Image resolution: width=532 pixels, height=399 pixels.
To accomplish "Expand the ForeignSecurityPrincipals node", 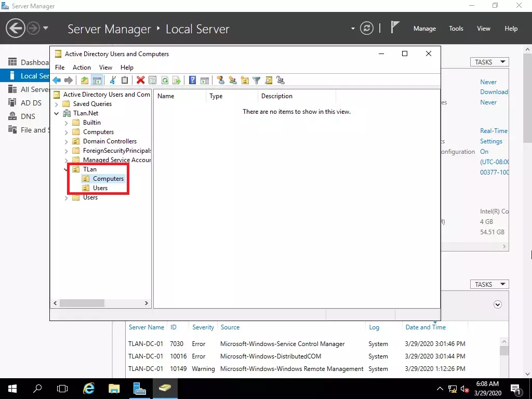I will click(66, 151).
